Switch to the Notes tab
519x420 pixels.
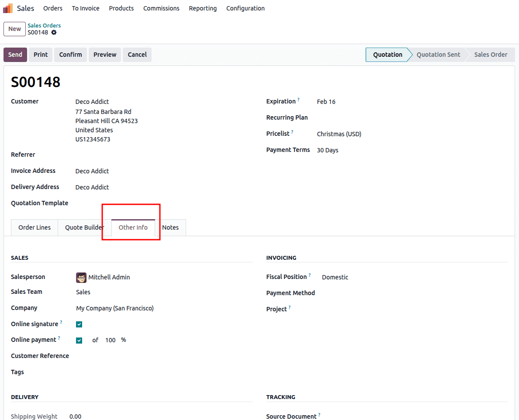tap(170, 227)
